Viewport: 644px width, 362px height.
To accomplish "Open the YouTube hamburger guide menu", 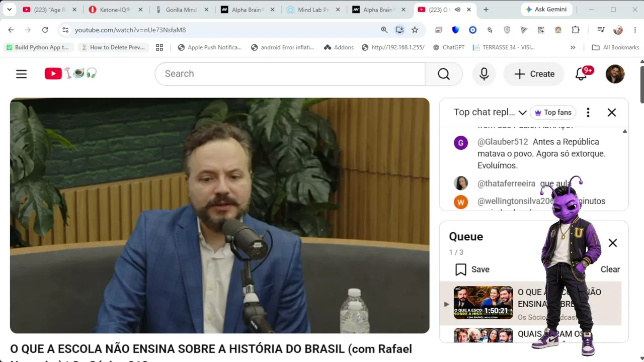I will (21, 74).
